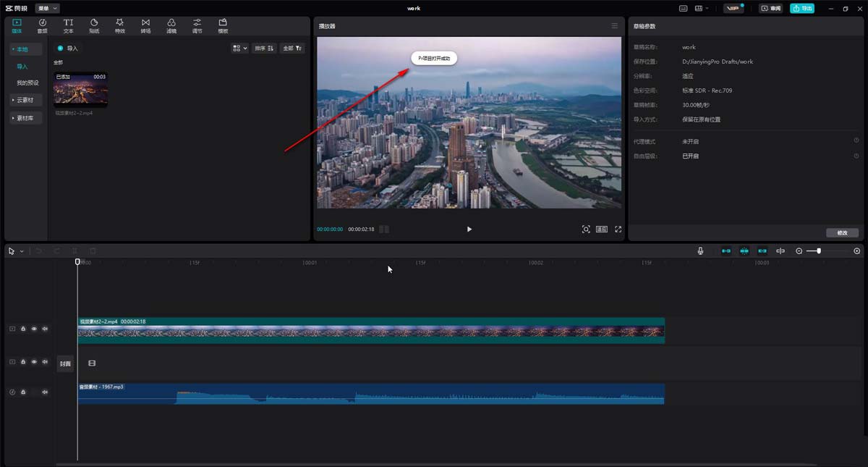Click the timeline zoom slider handle
868x467 pixels.
pyautogui.click(x=818, y=251)
